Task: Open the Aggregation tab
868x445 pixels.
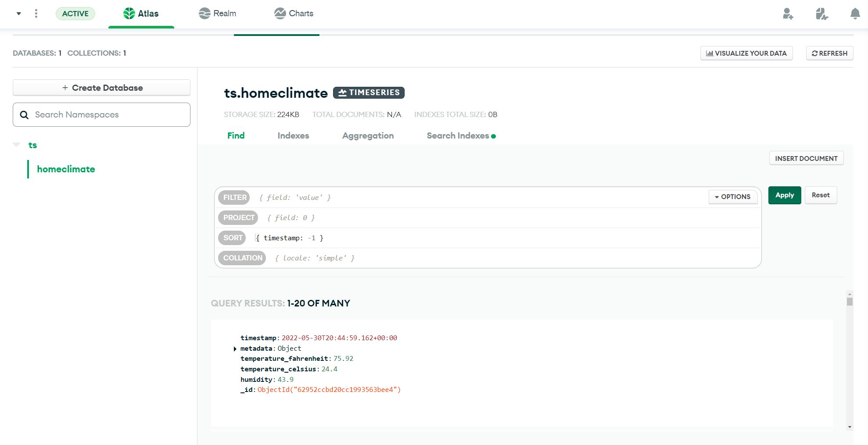Action: 368,135
